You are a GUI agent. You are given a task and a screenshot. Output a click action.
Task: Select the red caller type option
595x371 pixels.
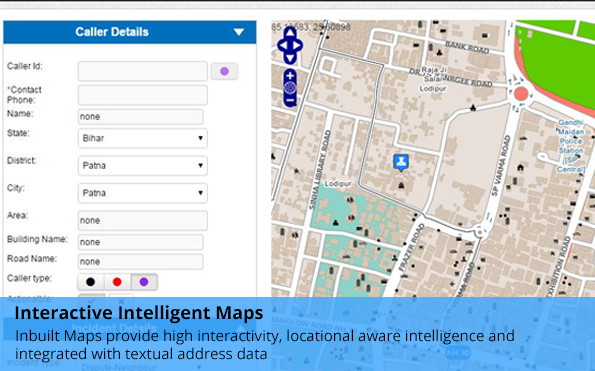pyautogui.click(x=117, y=282)
